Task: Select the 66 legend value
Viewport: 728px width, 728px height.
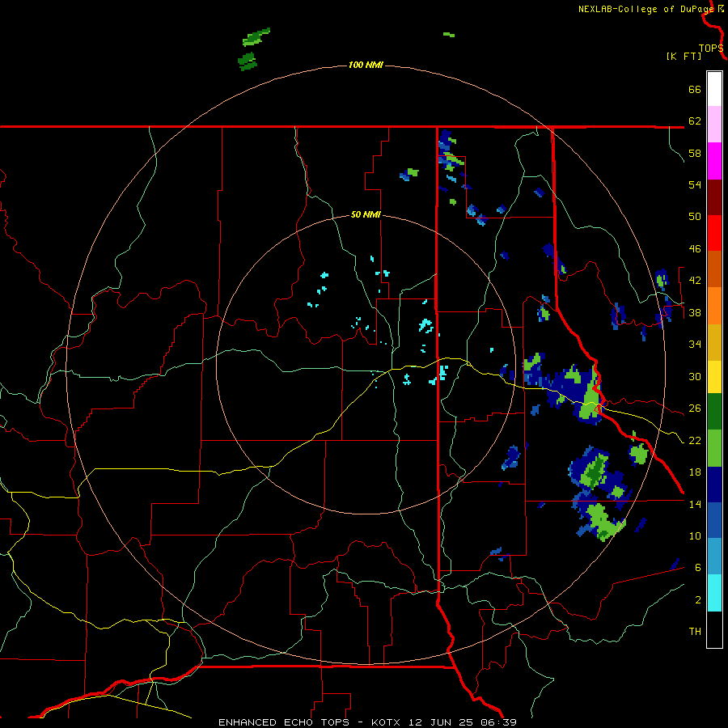Action: pos(695,90)
